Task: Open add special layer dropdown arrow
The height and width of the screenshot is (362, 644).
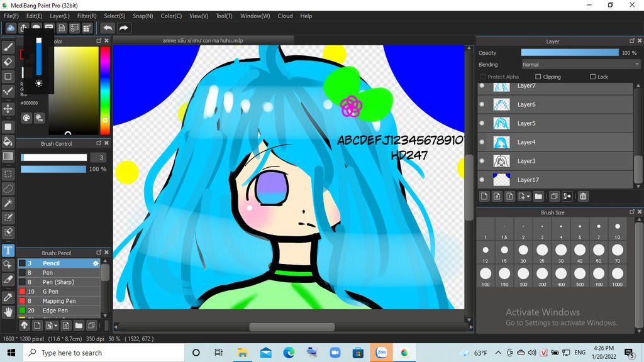Action: 528,196
